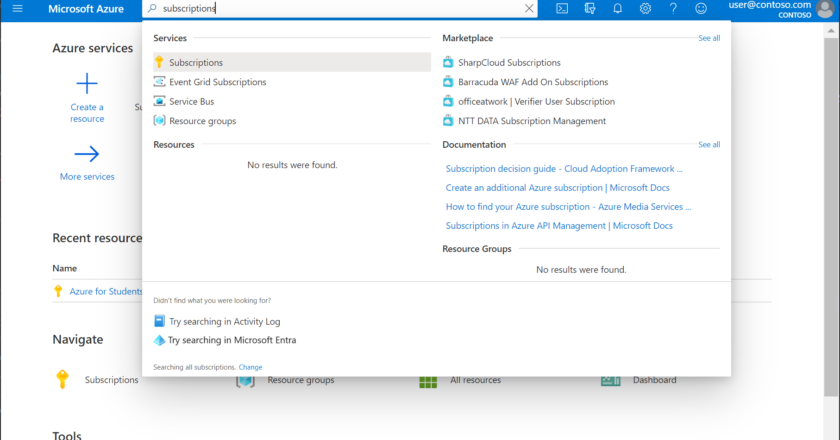Screen dimensions: 840x440
Task: Select Resource groups service result
Action: [202, 121]
